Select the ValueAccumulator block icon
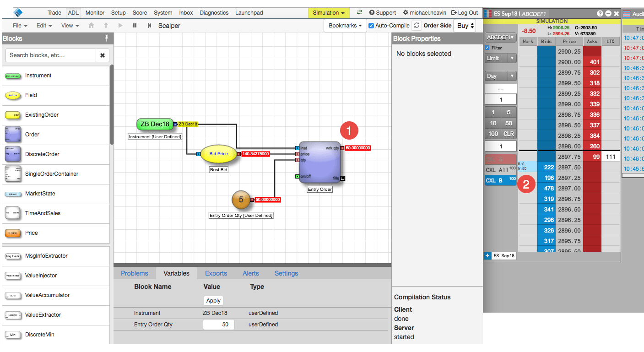The image size is (644, 352). click(13, 295)
